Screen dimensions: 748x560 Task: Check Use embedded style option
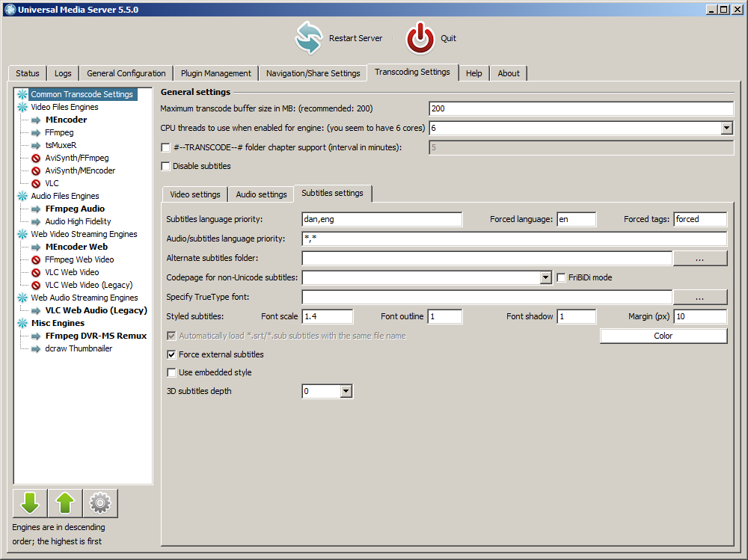[x=171, y=372]
